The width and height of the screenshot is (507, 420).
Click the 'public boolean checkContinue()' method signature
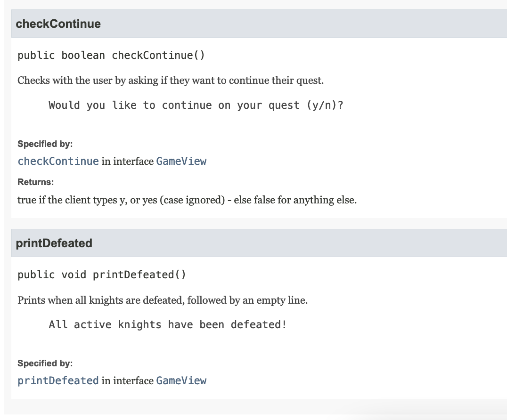(x=111, y=56)
